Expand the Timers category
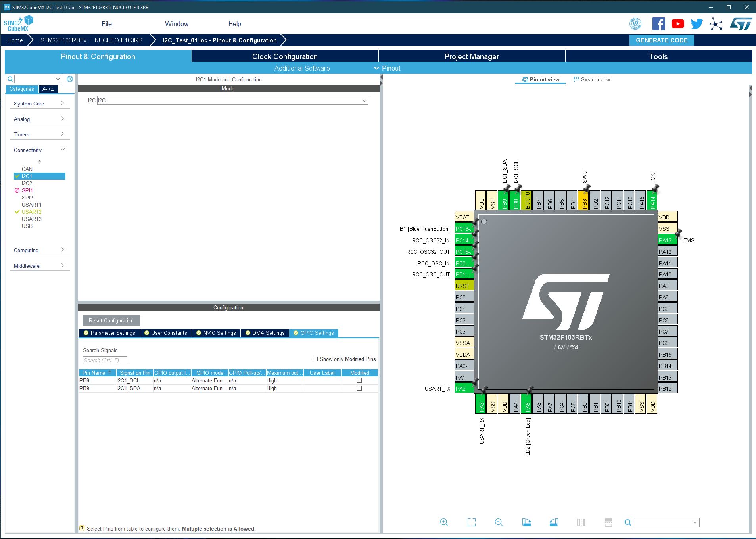 39,134
